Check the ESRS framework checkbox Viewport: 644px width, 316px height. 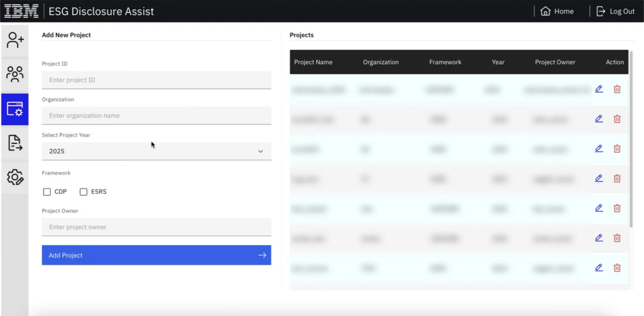(83, 192)
